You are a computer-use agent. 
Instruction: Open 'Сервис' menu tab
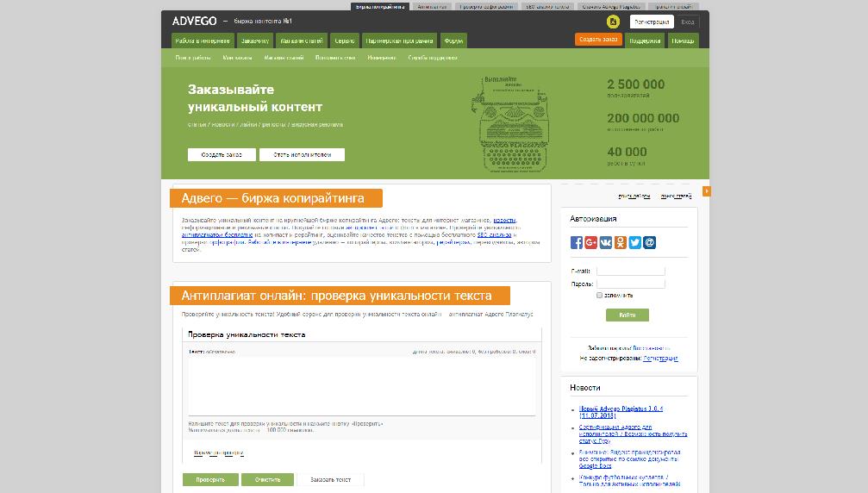pos(344,41)
